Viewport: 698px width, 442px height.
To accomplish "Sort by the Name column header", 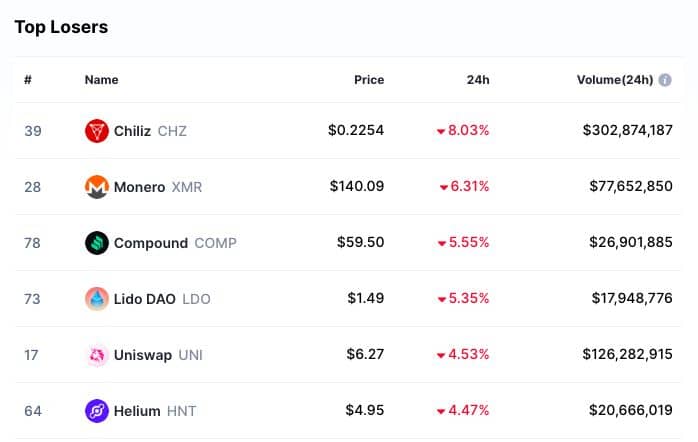I will 101,80.
